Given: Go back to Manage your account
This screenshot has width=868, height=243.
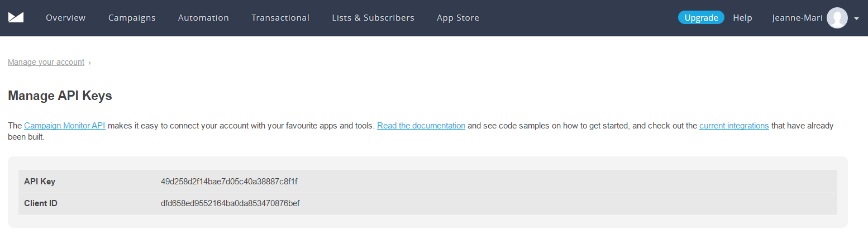Looking at the screenshot, I should pyautogui.click(x=46, y=62).
